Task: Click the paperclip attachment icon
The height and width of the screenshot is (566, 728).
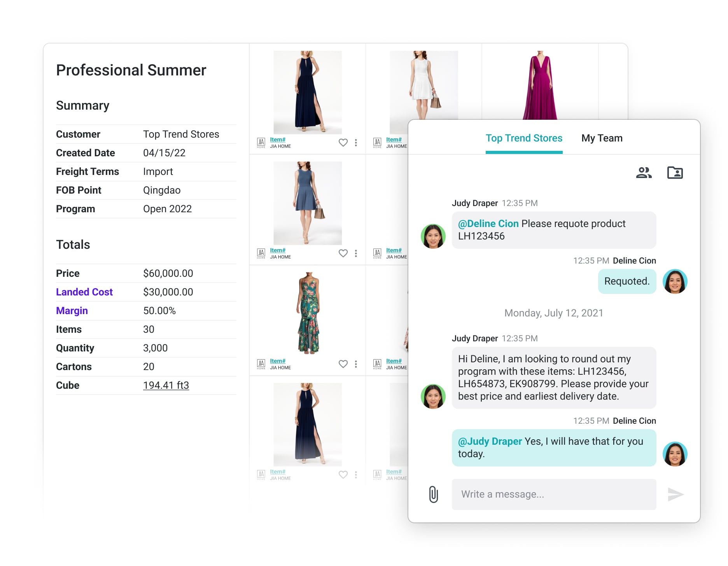Action: point(433,494)
